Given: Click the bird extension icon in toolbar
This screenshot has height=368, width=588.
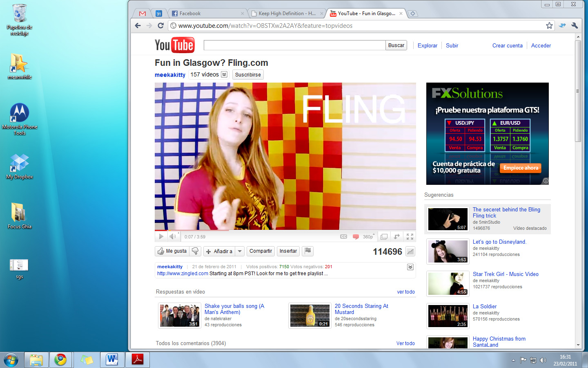Looking at the screenshot, I should (x=562, y=25).
